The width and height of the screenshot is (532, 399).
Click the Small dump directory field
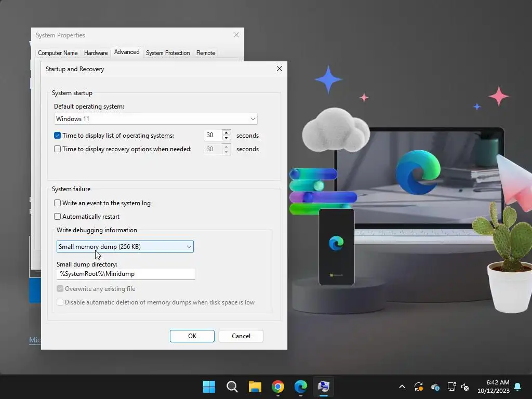pyautogui.click(x=126, y=274)
